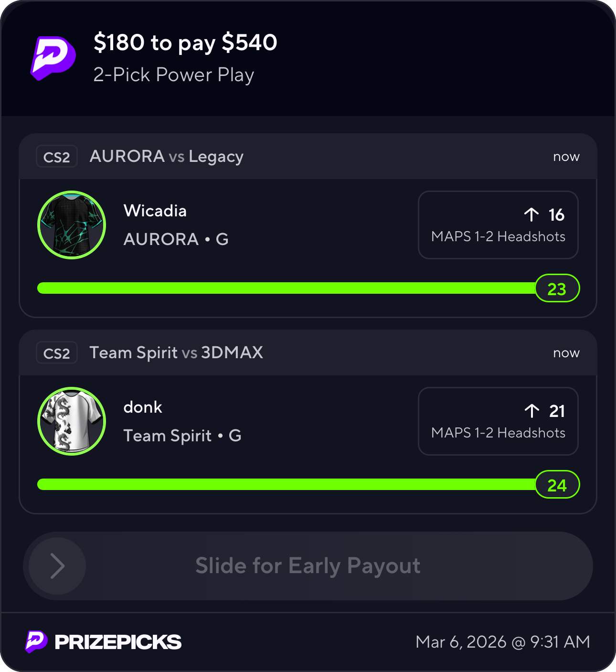
Task: Click the purple PrizePicks logo in header
Action: click(x=53, y=57)
